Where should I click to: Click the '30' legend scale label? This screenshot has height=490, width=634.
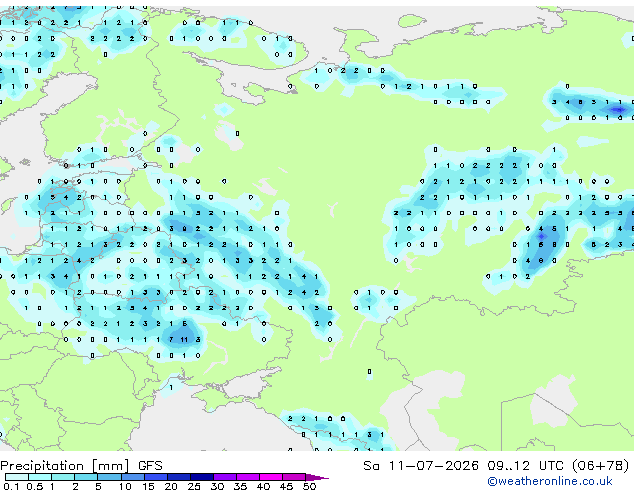pyautogui.click(x=217, y=486)
